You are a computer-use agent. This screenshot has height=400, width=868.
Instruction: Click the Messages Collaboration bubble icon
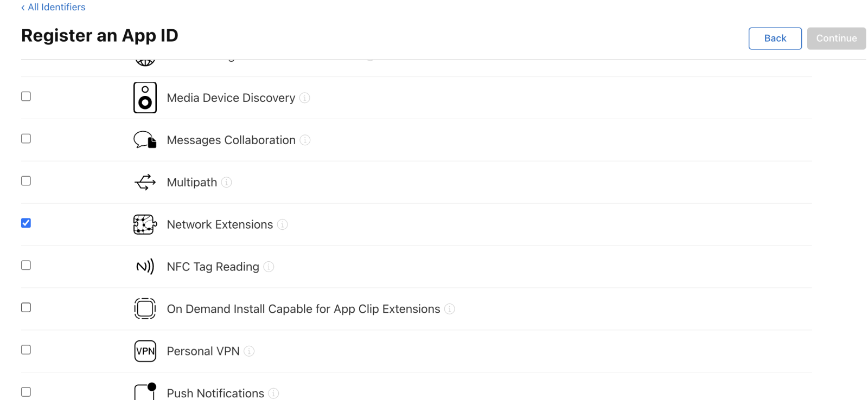[x=145, y=140]
